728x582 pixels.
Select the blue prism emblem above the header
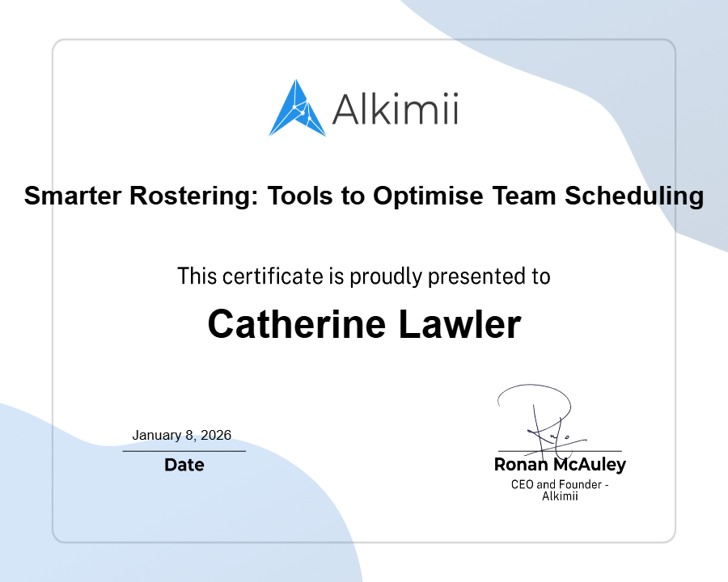[295, 108]
